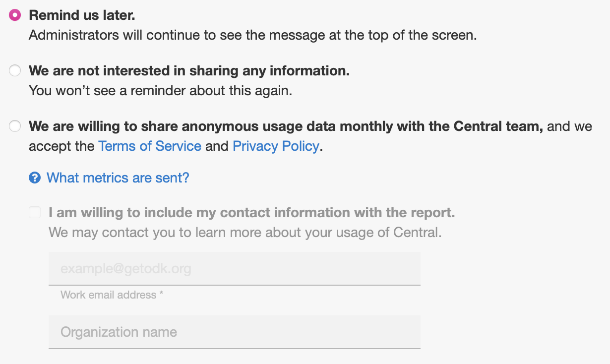Click the 'Administrators will continue to see' description
Screen dimensions: 610x364
pyautogui.click(x=253, y=35)
